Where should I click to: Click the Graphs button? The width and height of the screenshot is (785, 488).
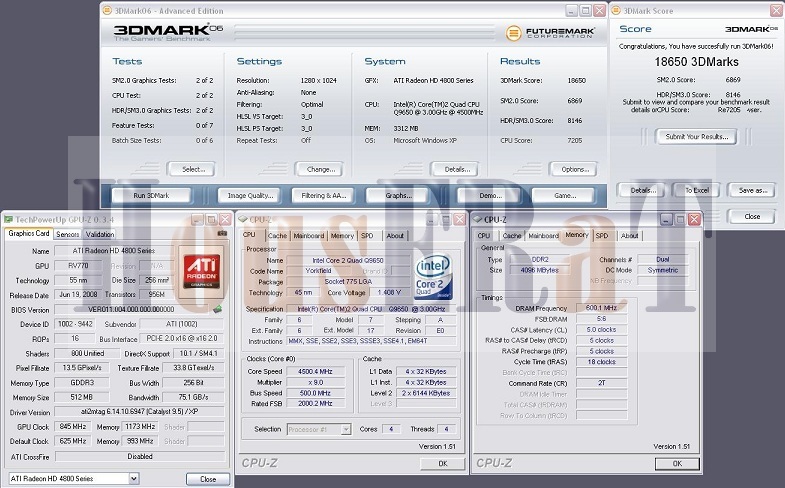(x=399, y=195)
